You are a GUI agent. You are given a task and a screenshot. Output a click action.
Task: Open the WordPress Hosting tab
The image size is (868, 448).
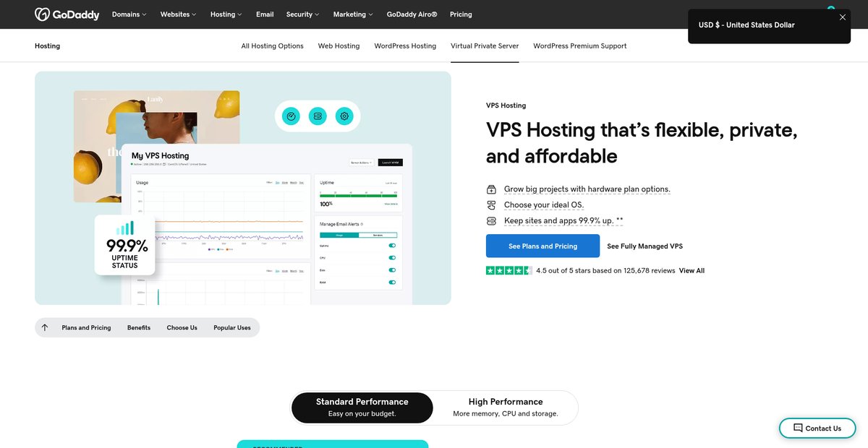coord(405,46)
